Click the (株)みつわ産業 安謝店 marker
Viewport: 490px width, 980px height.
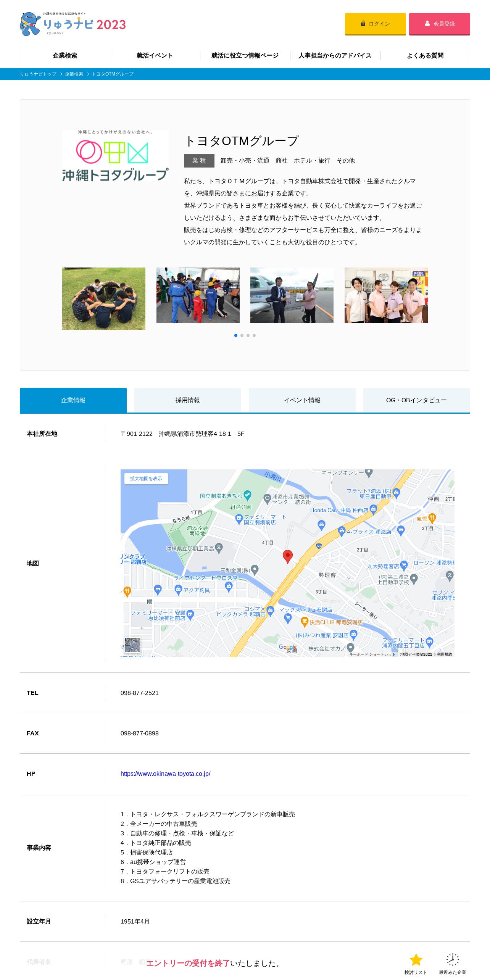[353, 635]
